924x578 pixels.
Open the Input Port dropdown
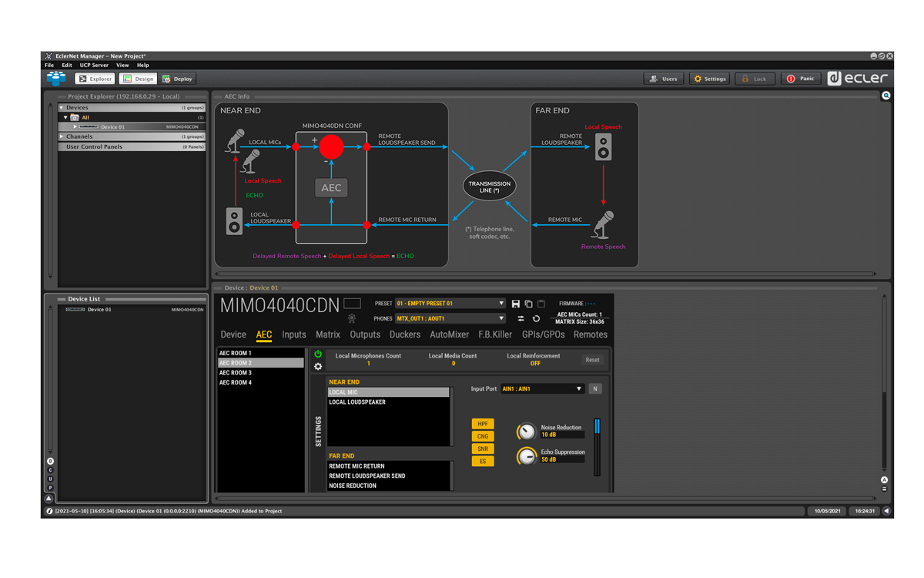[542, 389]
